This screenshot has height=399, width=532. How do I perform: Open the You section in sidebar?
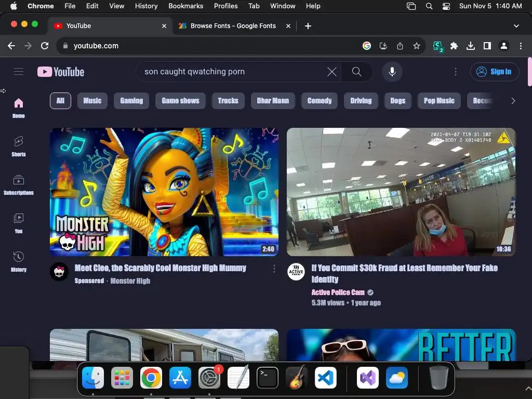19,223
